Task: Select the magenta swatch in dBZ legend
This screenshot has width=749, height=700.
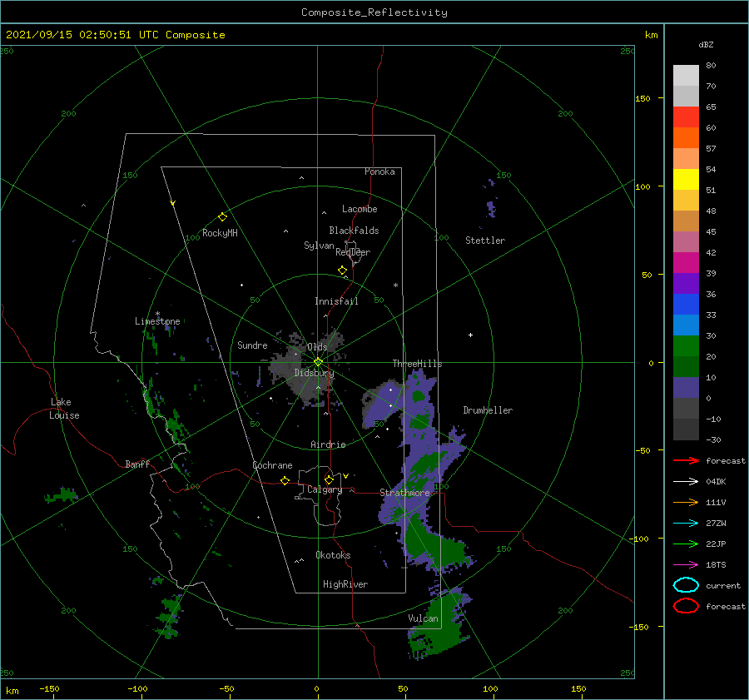Action: [x=686, y=262]
